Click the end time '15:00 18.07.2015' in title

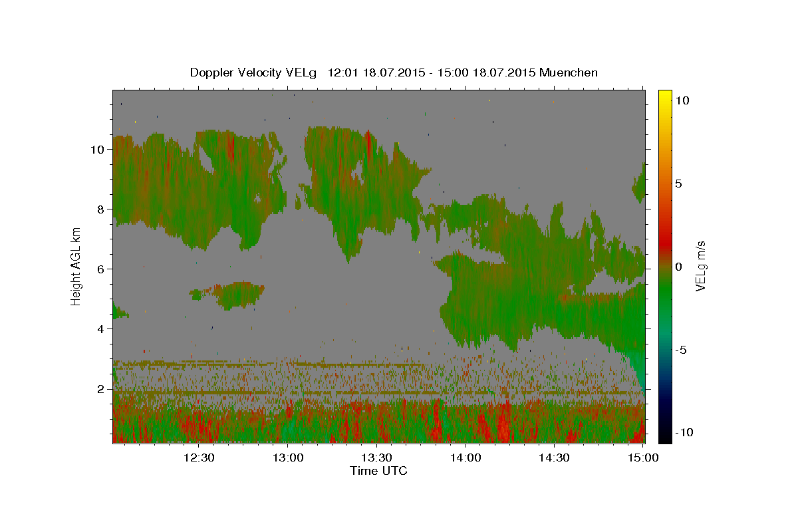(x=485, y=72)
